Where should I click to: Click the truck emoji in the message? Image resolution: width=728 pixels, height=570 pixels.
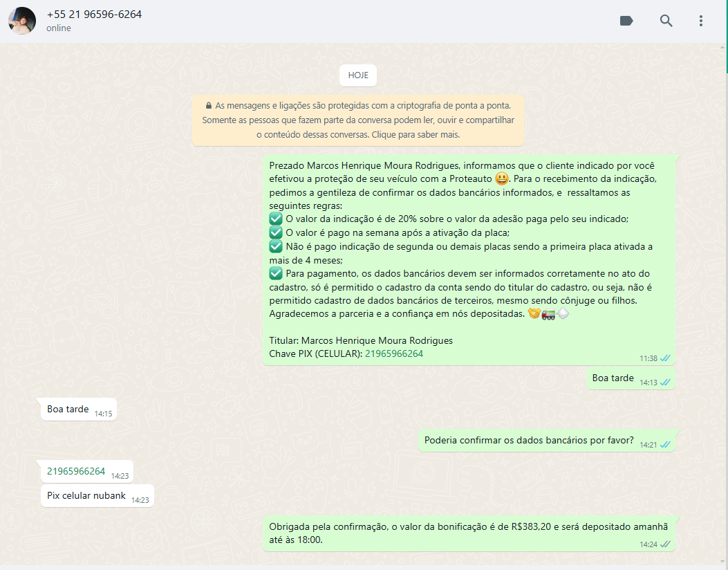click(548, 314)
